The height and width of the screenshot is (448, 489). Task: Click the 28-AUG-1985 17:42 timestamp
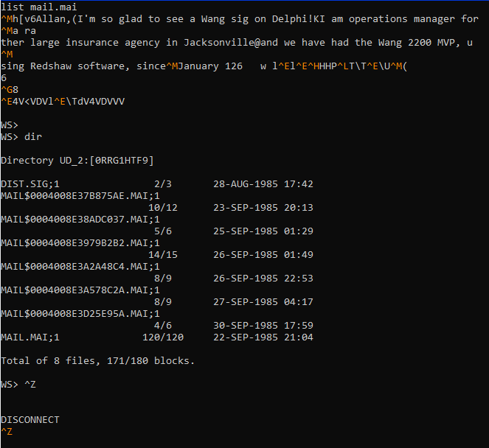[x=263, y=183]
